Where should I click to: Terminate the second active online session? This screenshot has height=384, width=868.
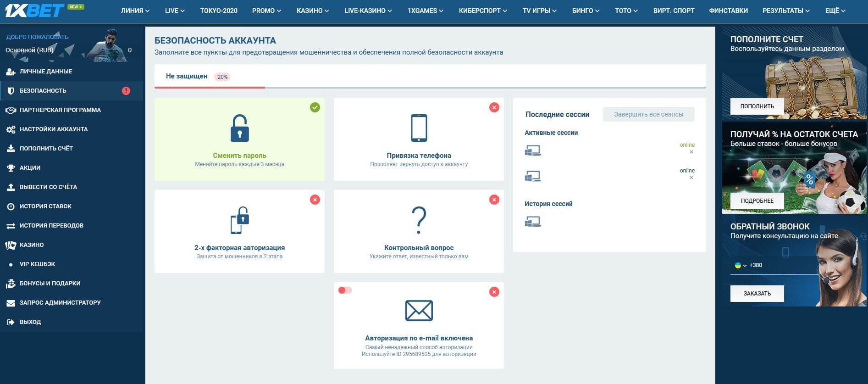coord(691,178)
